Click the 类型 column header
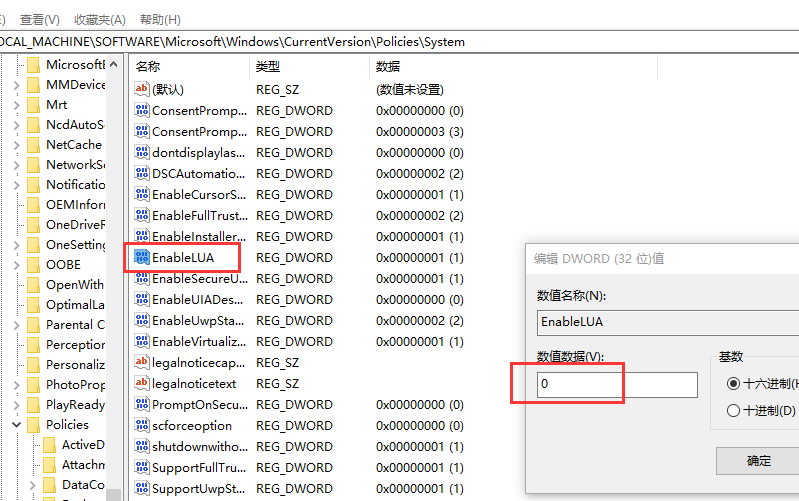The height and width of the screenshot is (501, 799). [268, 66]
